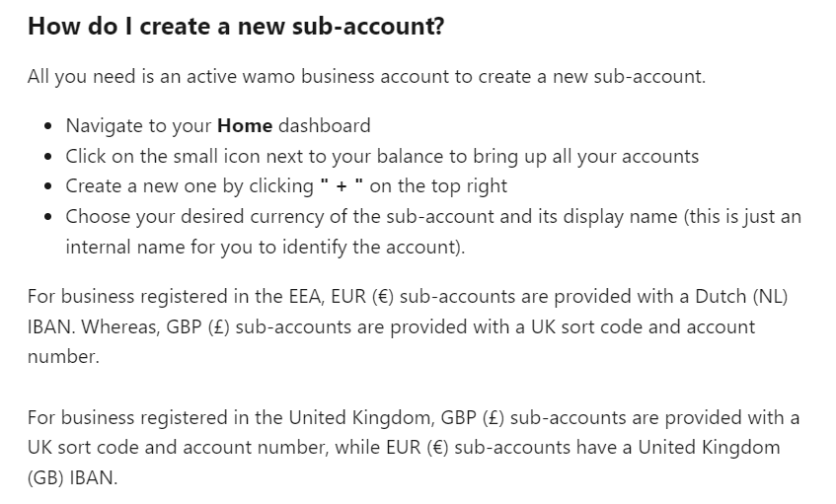
Task: Click the bold word "Home"
Action: (x=244, y=125)
